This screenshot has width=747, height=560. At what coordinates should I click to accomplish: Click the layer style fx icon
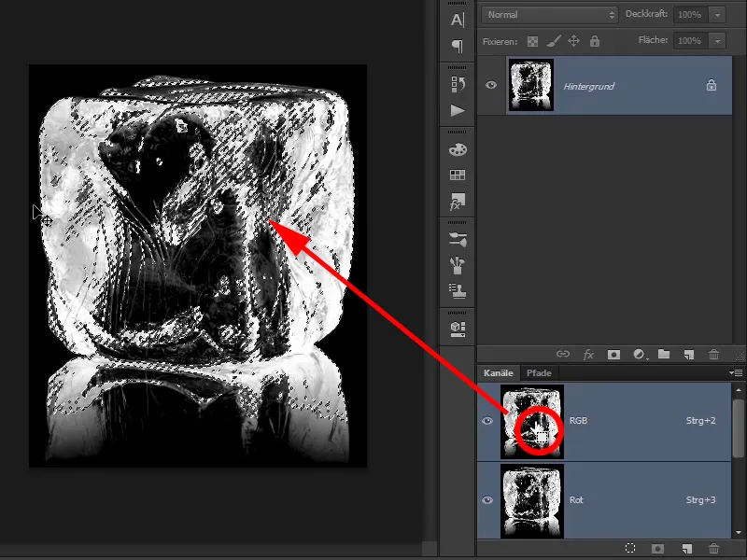point(588,355)
